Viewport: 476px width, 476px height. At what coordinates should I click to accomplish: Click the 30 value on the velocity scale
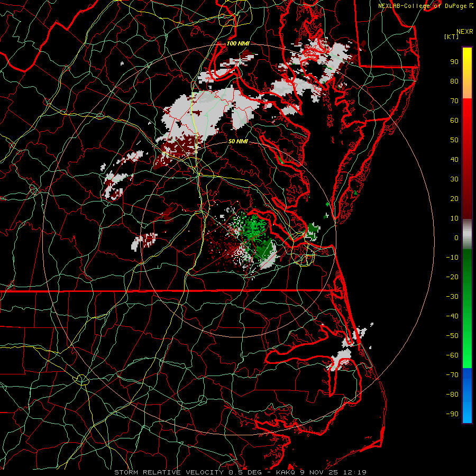coord(454,179)
